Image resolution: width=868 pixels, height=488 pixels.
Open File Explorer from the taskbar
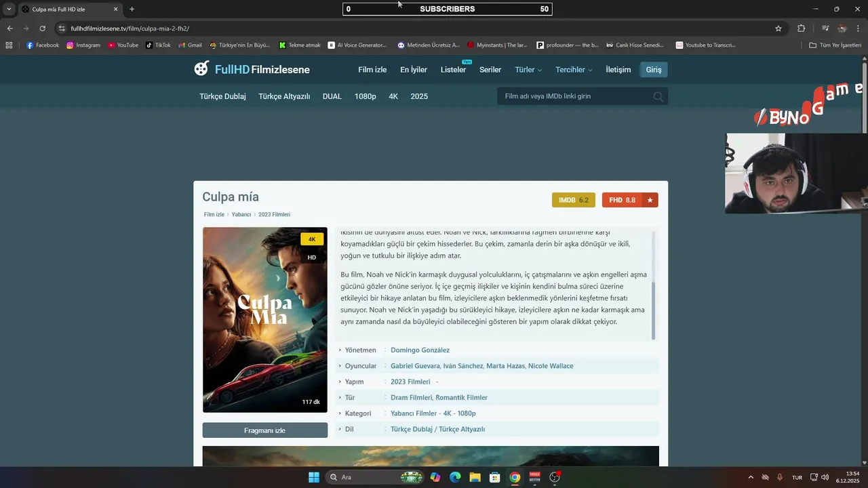(x=475, y=477)
